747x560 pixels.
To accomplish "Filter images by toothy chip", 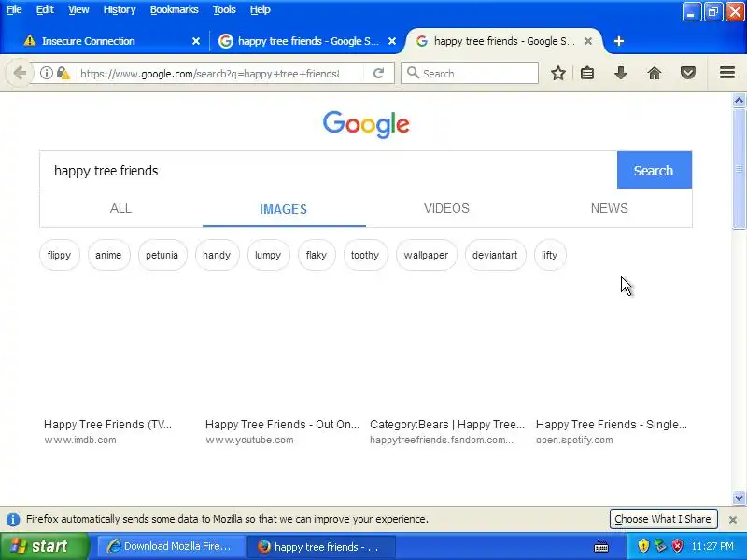I will tap(365, 255).
